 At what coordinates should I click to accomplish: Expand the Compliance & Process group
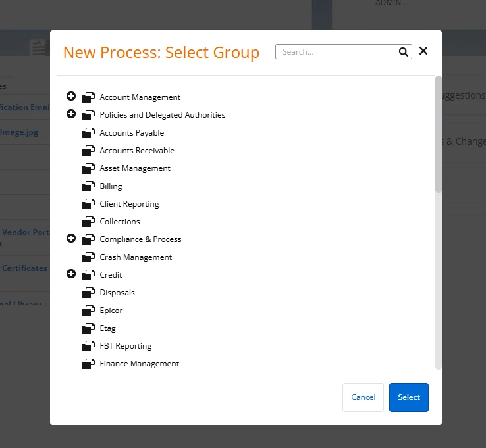coord(71,239)
